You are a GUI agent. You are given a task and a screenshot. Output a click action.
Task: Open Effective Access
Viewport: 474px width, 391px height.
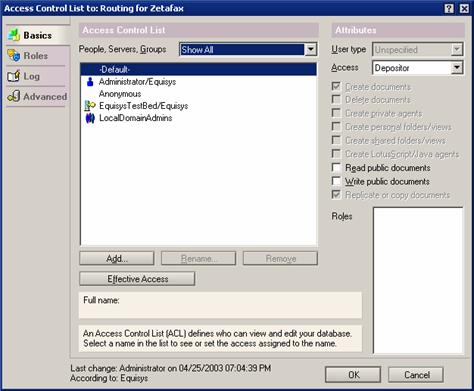point(137,279)
